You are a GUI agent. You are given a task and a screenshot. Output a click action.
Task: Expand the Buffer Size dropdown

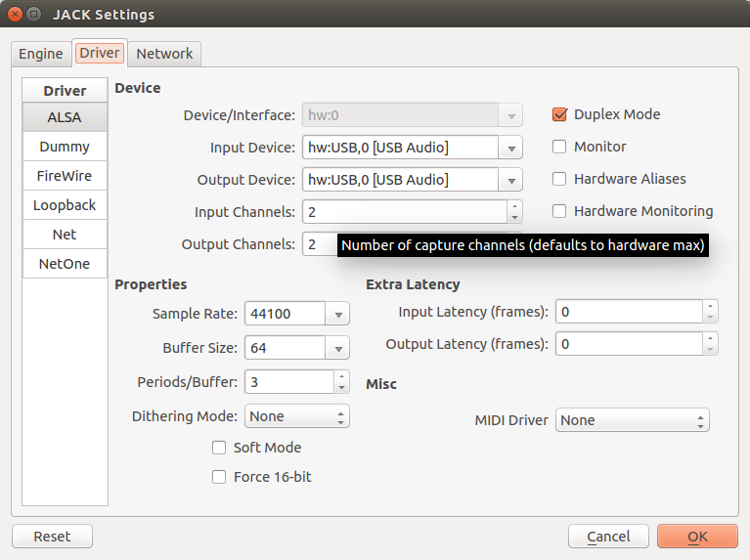(338, 348)
